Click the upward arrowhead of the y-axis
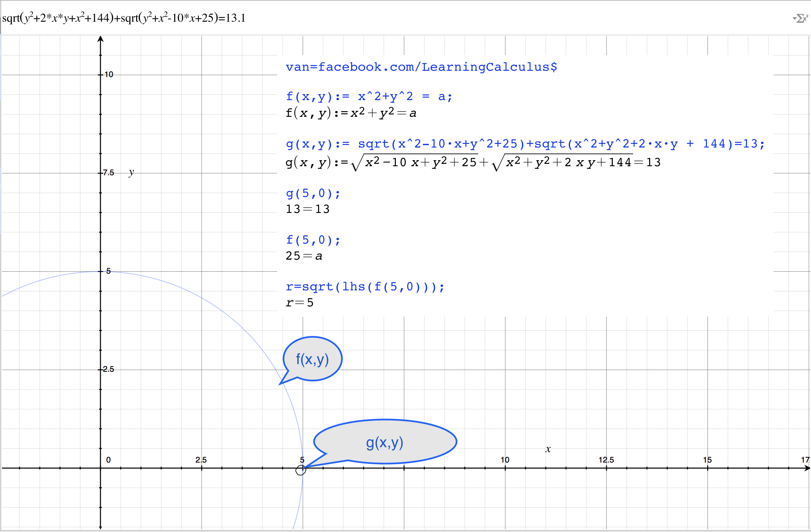811x532 pixels. [x=100, y=39]
